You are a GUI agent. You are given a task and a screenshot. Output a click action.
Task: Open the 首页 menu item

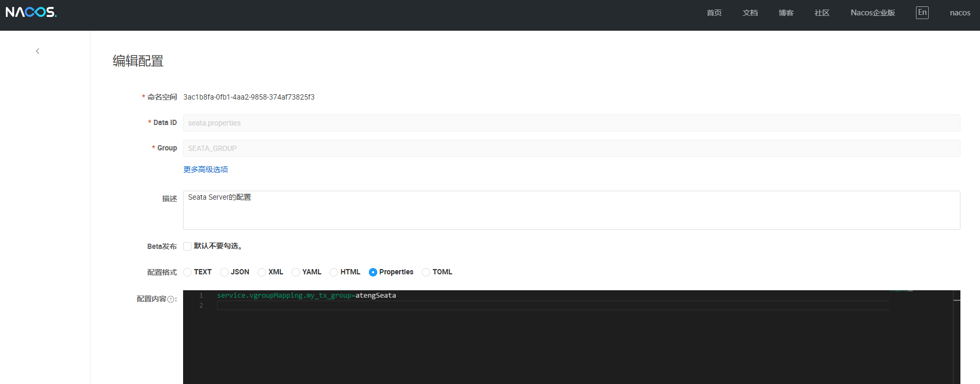click(714, 13)
